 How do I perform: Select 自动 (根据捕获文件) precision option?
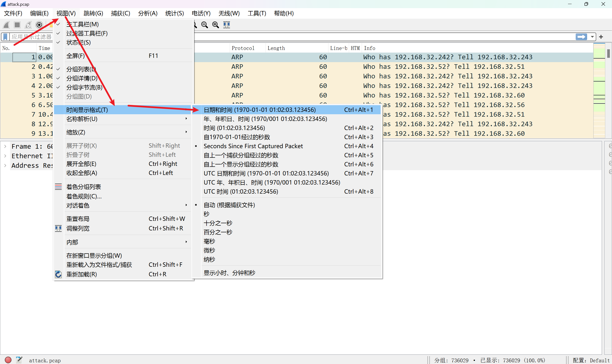click(229, 205)
